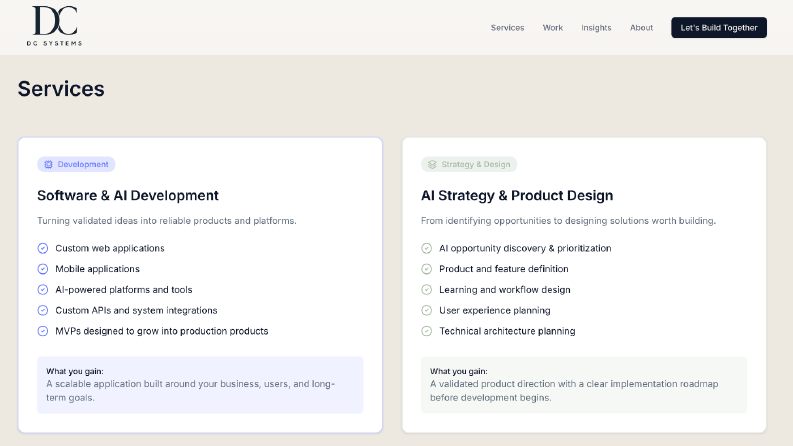Click check icon beside MVPs designed to grow
The image size is (793, 446).
[x=43, y=331]
